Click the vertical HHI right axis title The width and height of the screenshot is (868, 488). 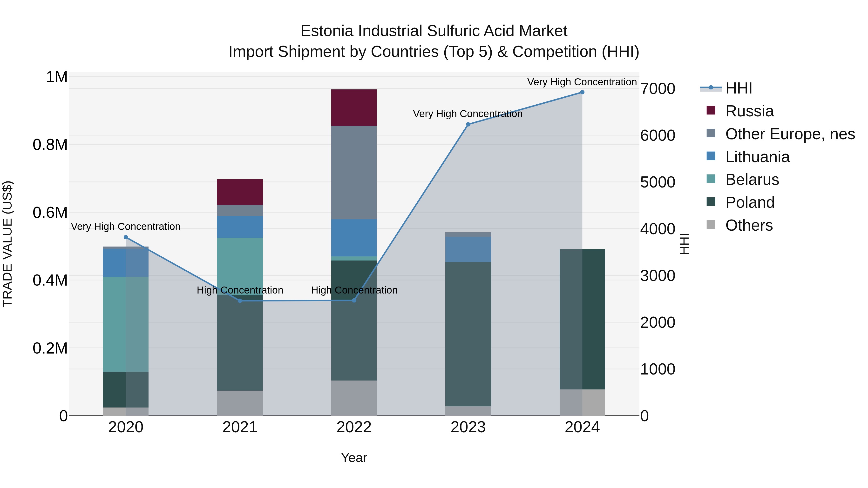pos(684,244)
